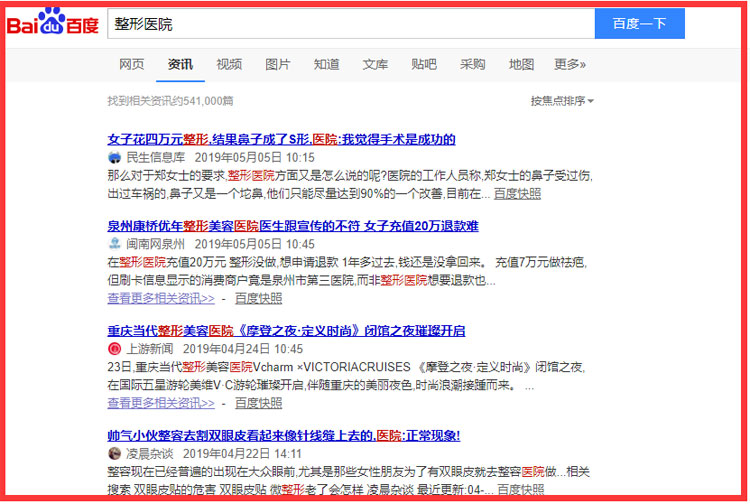This screenshot has height=504, width=750.
Task: Focus the search box containing 整形医院
Action: point(351,23)
